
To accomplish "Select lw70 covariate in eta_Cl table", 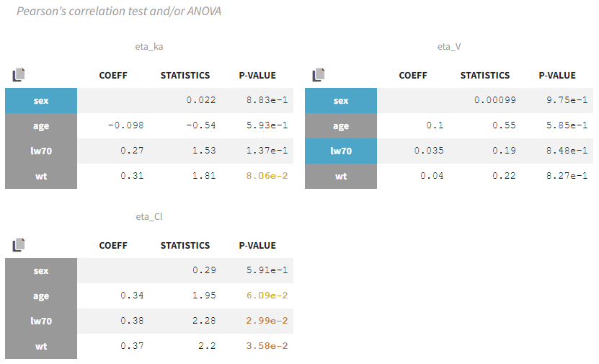I will point(41,321).
